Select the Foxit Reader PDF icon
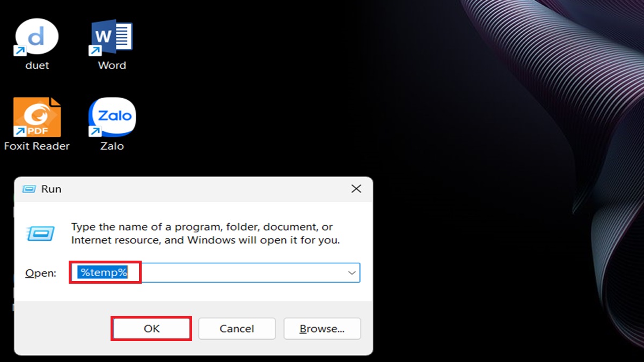 click(36, 117)
